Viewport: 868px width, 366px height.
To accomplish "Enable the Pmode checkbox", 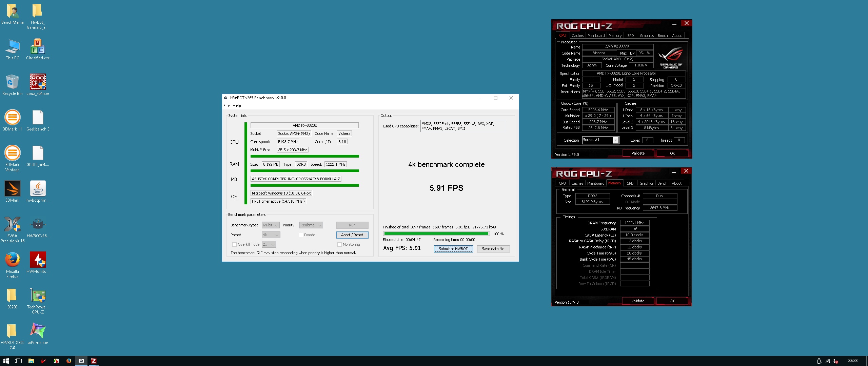I will (x=301, y=235).
